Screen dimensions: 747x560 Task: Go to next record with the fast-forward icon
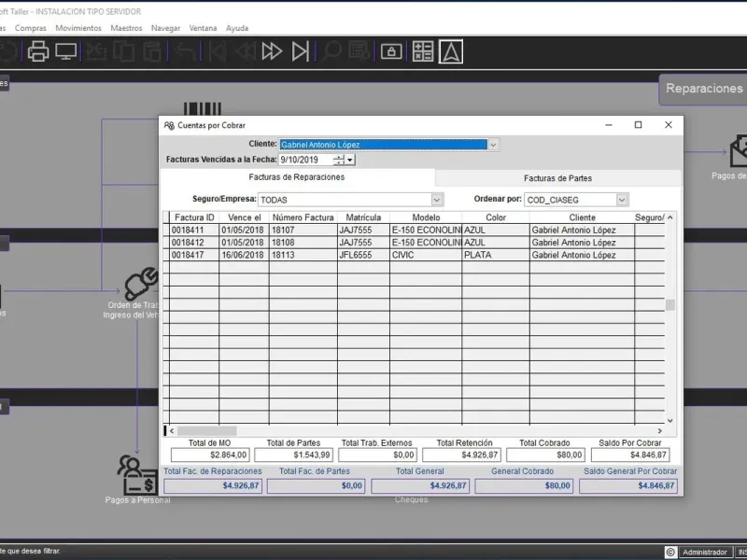tap(272, 51)
